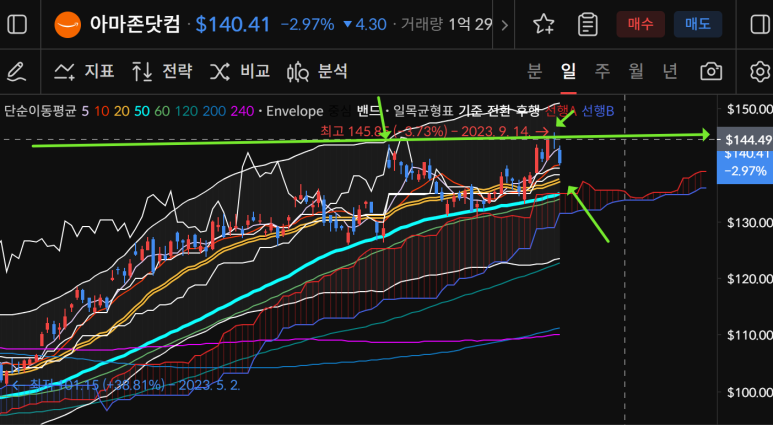Screen dimensions: 773x425
Task: Add stock to favorites star icon
Action: [x=544, y=24]
